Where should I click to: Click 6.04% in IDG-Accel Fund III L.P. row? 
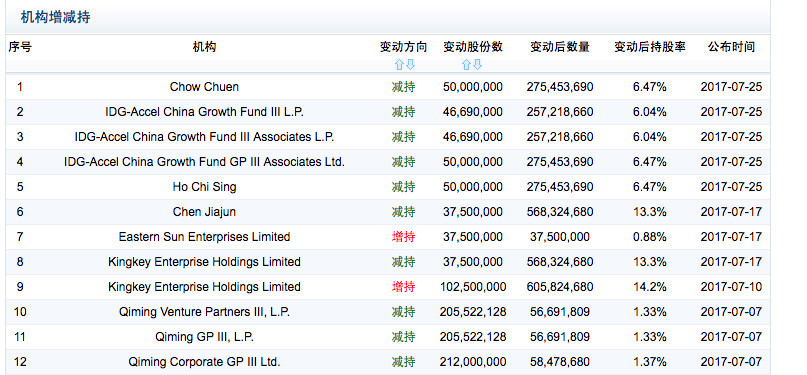pyautogui.click(x=650, y=112)
